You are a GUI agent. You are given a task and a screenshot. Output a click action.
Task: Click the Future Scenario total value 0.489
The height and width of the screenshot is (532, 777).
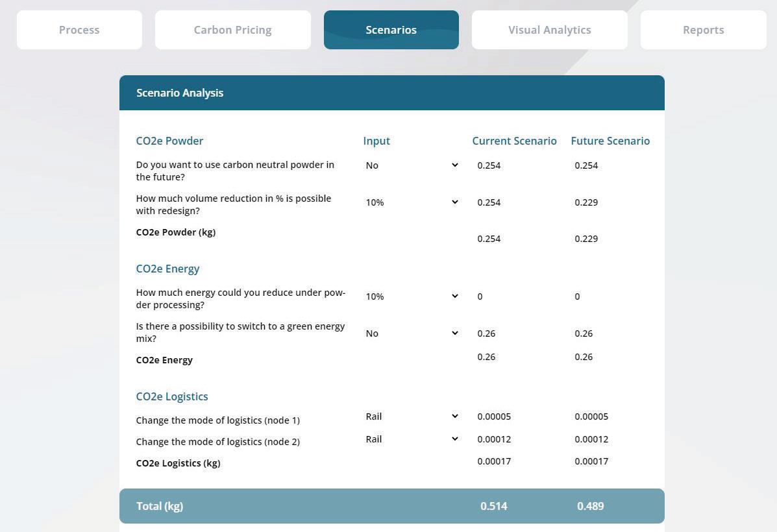click(590, 506)
